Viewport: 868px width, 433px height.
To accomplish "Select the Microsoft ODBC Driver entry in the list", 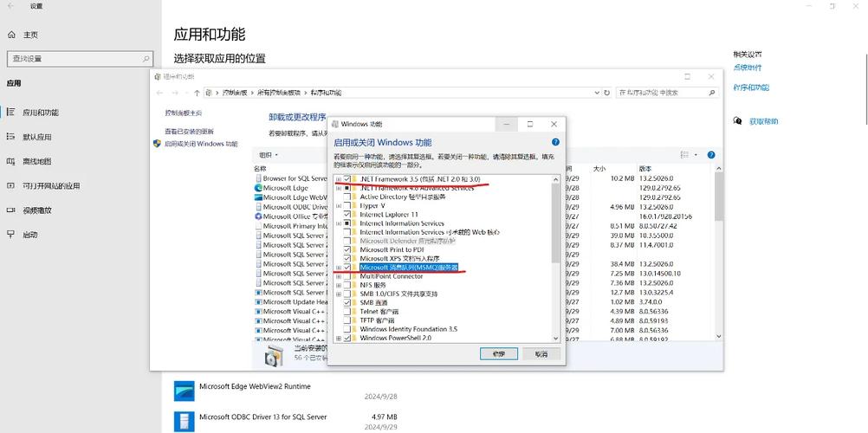I will [291, 206].
